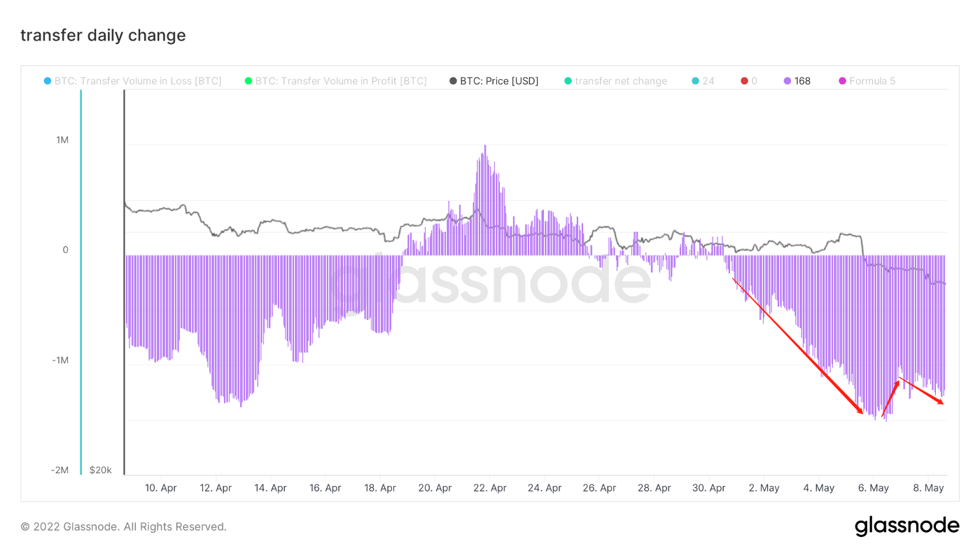980x551 pixels.
Task: Toggle BTC: Transfer Volume in Profit series
Action: (340, 81)
